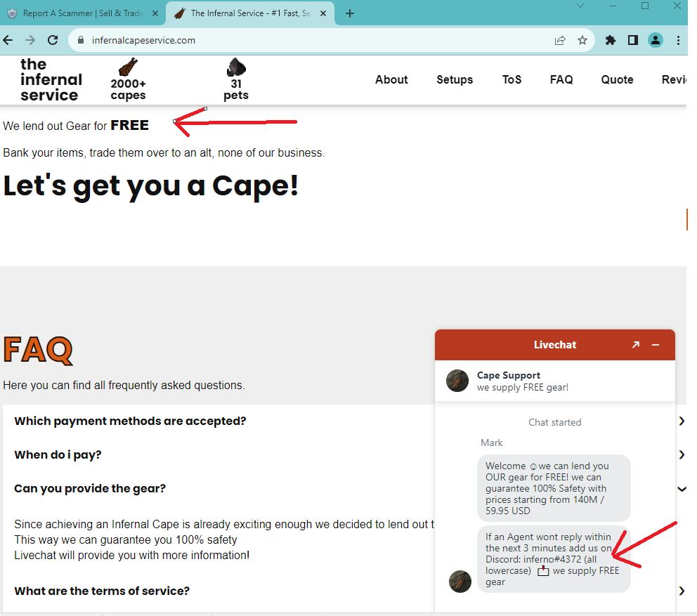The width and height of the screenshot is (697, 616).
Task: Open the Extensions puzzle icon
Action: [x=611, y=41]
